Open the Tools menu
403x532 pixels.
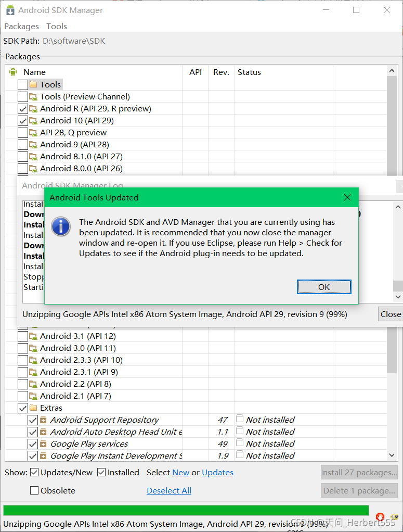click(x=57, y=27)
